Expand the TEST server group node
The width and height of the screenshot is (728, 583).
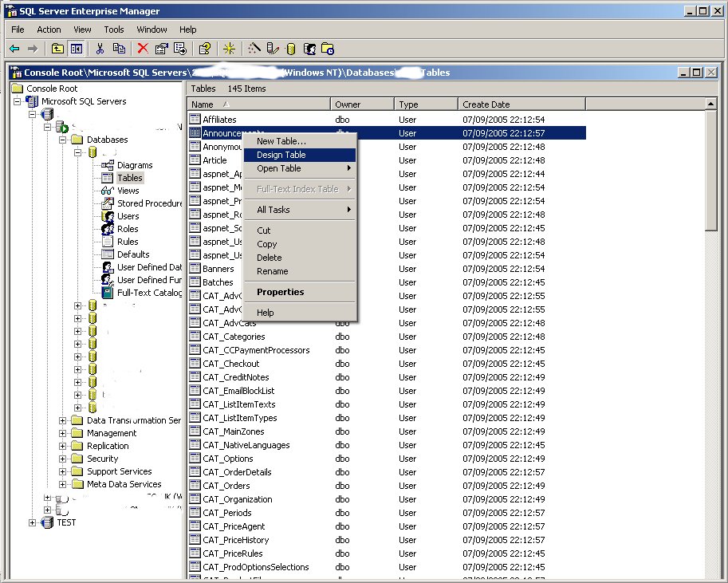(x=33, y=522)
